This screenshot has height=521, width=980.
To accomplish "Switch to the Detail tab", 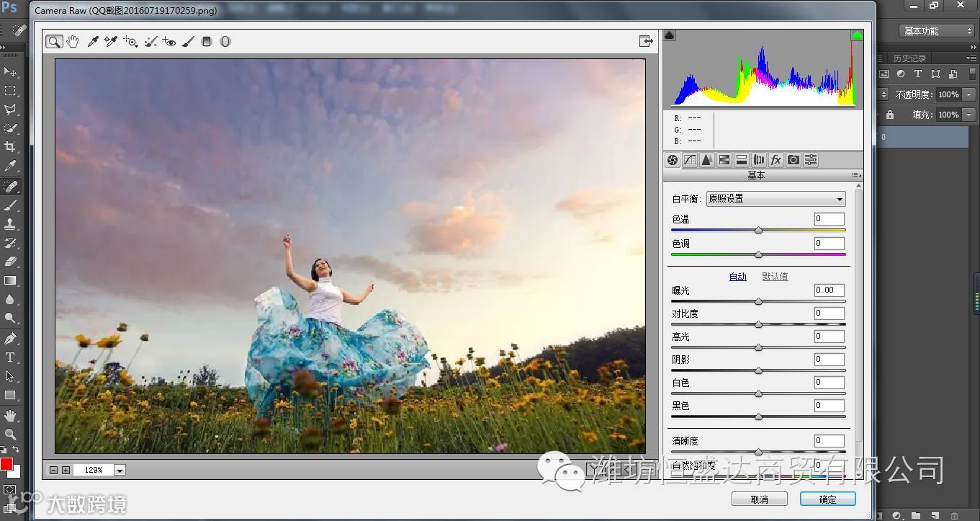I will [x=707, y=160].
